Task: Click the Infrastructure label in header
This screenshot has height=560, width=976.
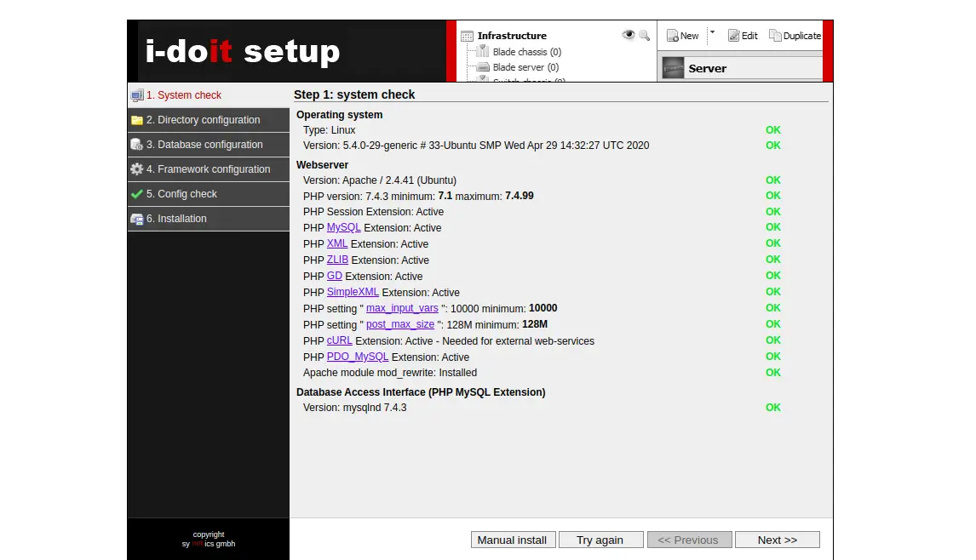Action: (x=512, y=36)
